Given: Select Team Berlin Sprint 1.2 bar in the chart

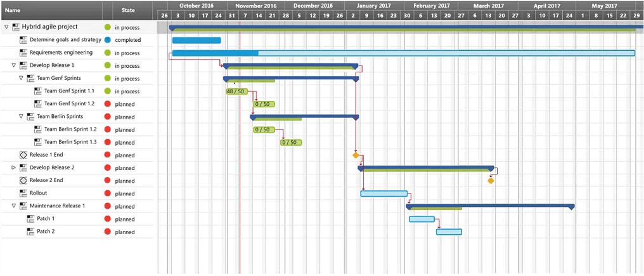Looking at the screenshot, I should [264, 129].
